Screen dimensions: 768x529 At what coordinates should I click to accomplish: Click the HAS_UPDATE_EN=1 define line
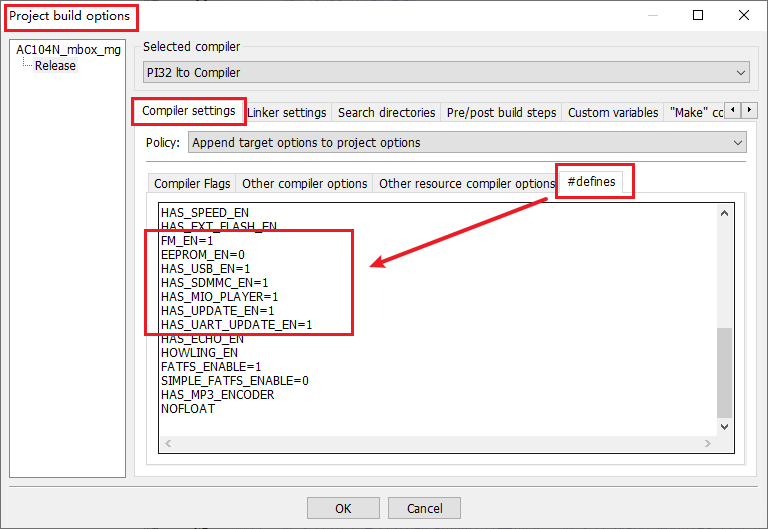pos(217,311)
